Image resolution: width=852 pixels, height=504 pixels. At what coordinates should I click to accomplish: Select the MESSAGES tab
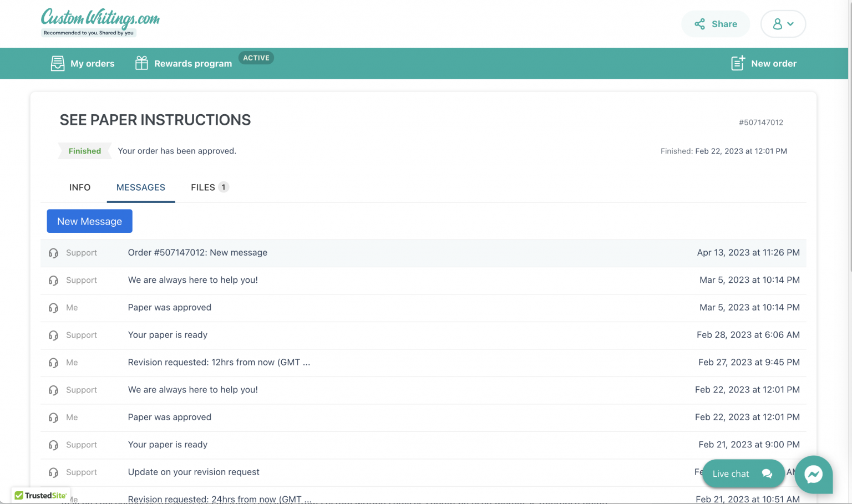point(141,187)
